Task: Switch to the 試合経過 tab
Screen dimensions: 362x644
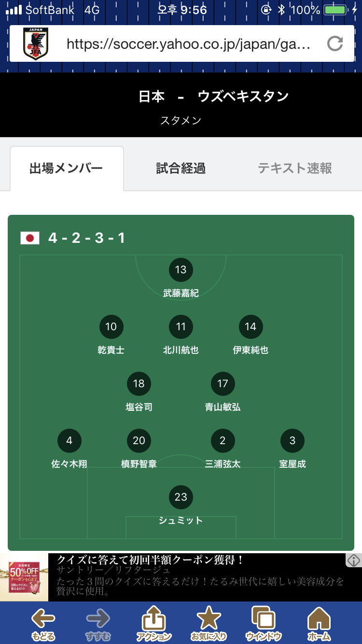Action: 181,168
